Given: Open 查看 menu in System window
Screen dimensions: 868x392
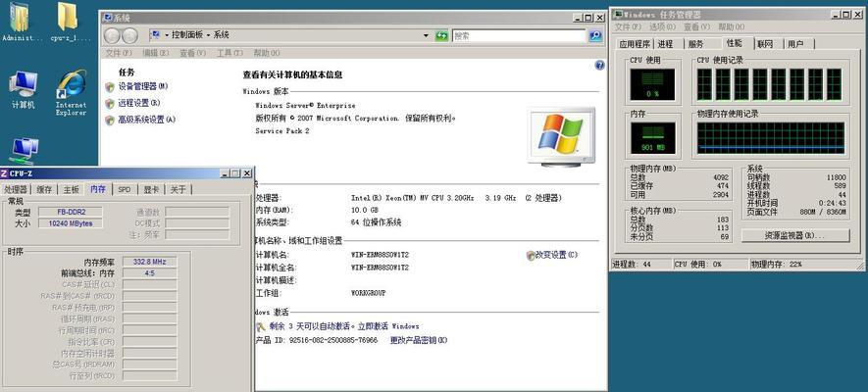Looking at the screenshot, I should coord(192,53).
